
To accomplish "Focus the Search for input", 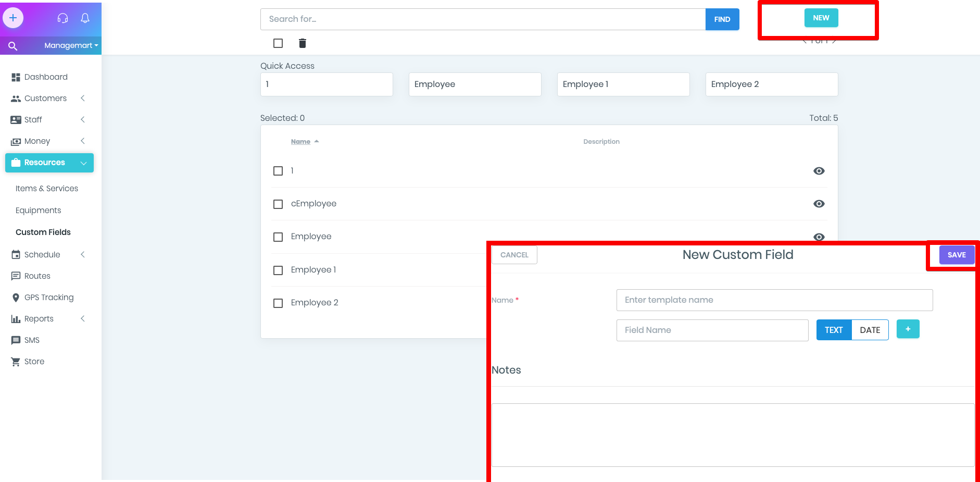I will click(x=483, y=19).
